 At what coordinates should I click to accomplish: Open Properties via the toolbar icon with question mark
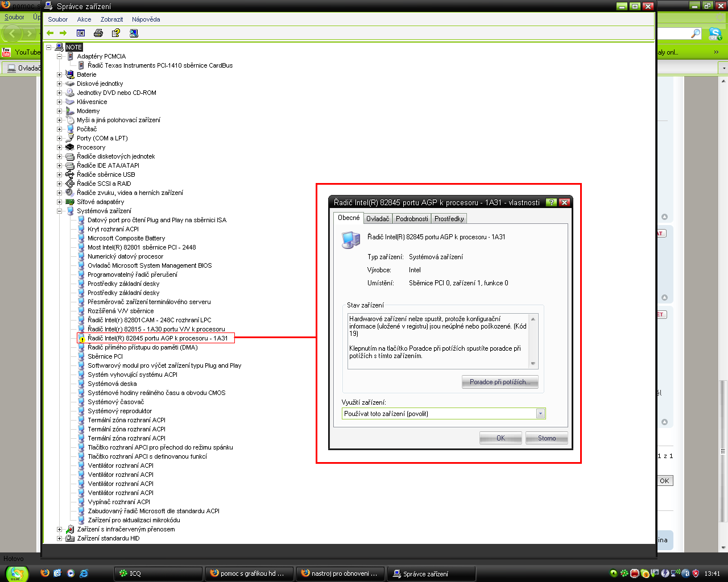(x=116, y=33)
